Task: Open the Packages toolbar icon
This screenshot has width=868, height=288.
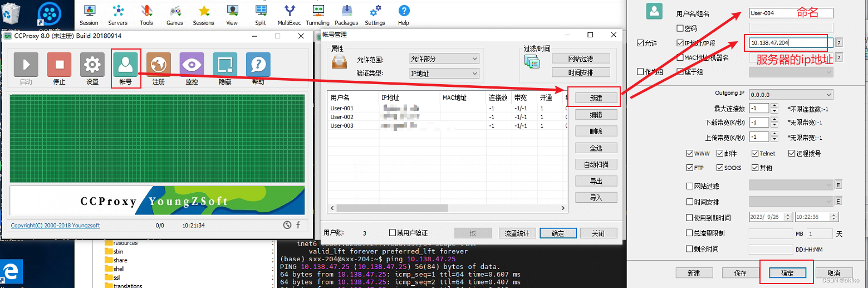Action: pyautogui.click(x=346, y=15)
